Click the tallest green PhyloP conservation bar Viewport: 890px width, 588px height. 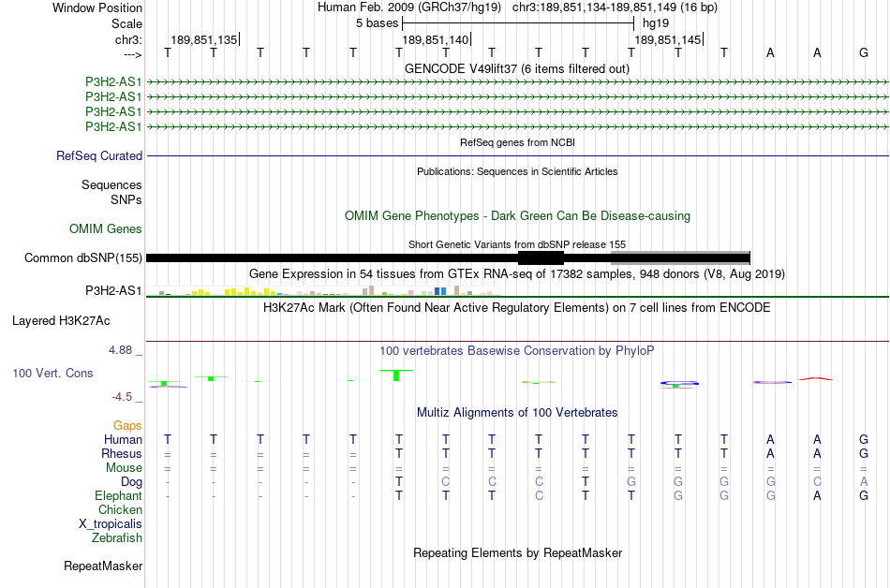(x=396, y=375)
